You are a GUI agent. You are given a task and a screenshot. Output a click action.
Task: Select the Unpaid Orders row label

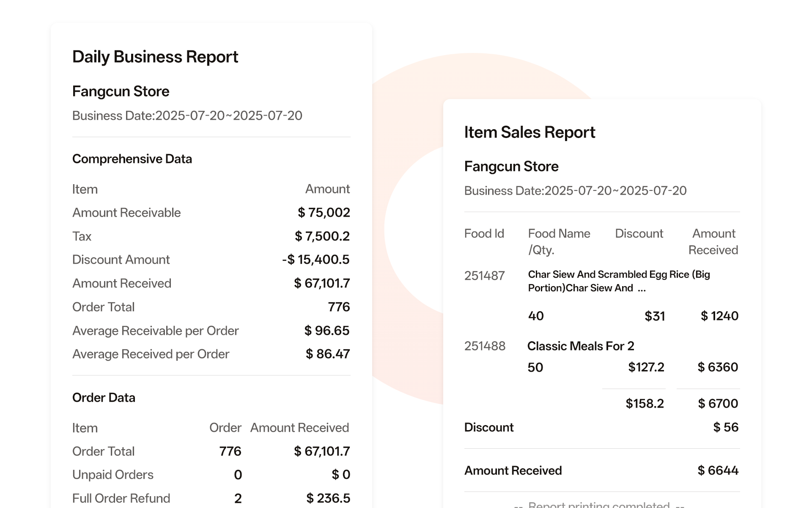click(x=112, y=475)
